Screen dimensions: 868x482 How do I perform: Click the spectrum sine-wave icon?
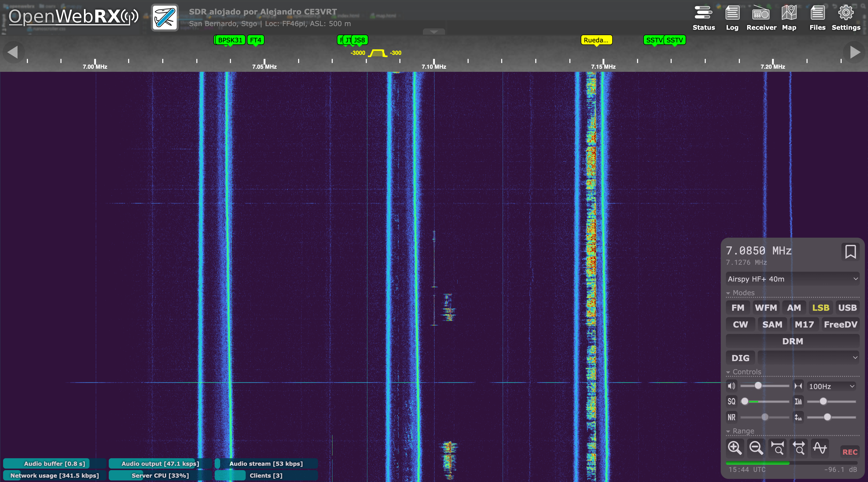click(819, 448)
